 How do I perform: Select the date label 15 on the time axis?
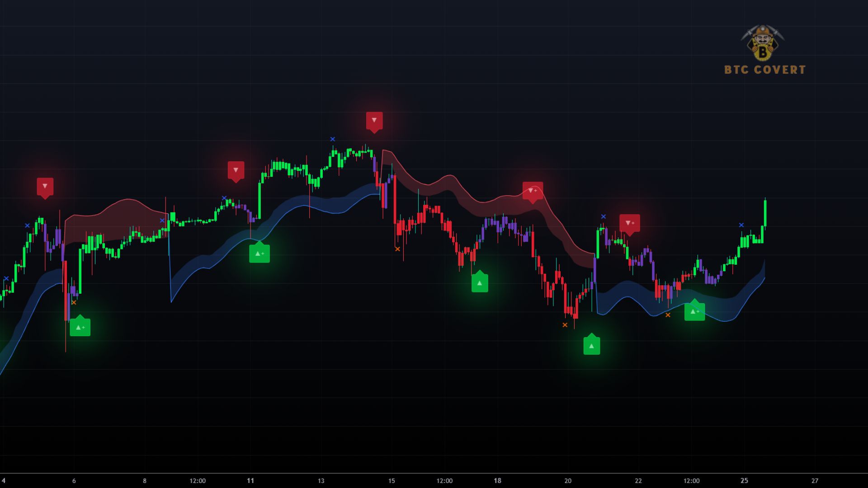(392, 481)
